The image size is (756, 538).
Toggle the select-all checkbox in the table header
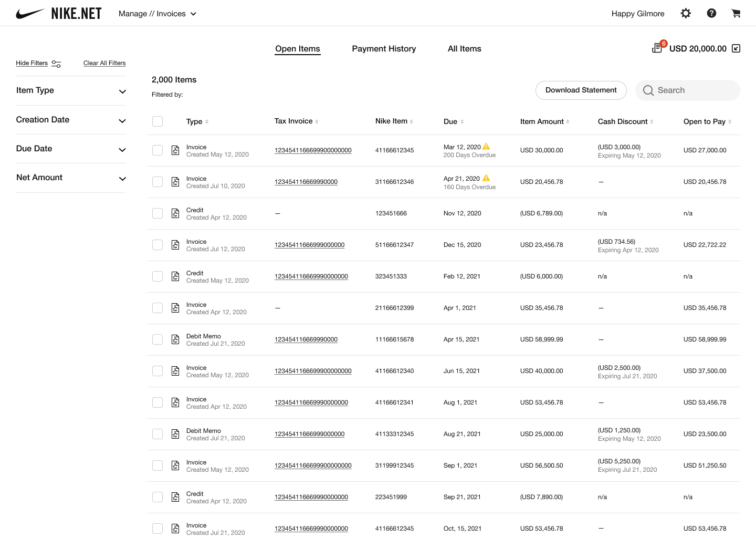pos(157,121)
